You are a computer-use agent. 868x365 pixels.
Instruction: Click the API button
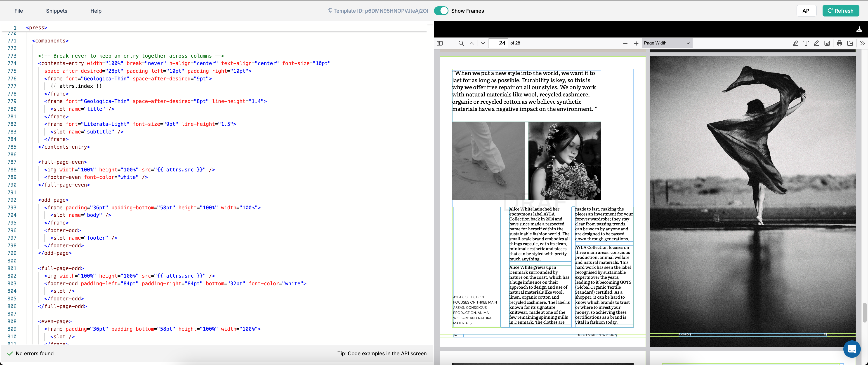pyautogui.click(x=806, y=11)
